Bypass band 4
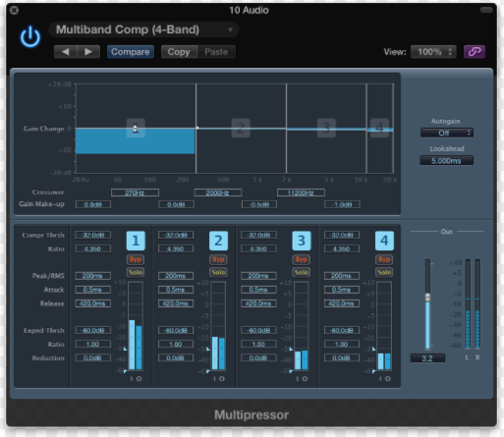 point(384,259)
